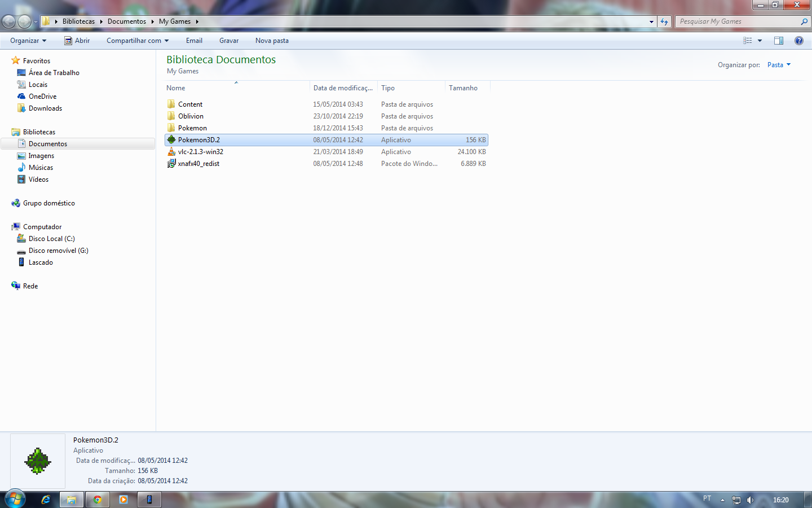Click the Vídeos film icon
812x508 pixels.
coord(21,179)
